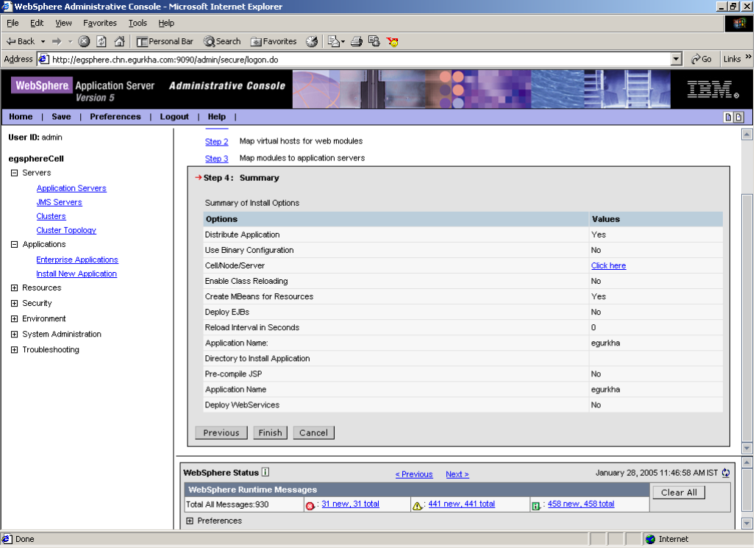
Task: Select the Distribute Application option text
Action: 242,235
